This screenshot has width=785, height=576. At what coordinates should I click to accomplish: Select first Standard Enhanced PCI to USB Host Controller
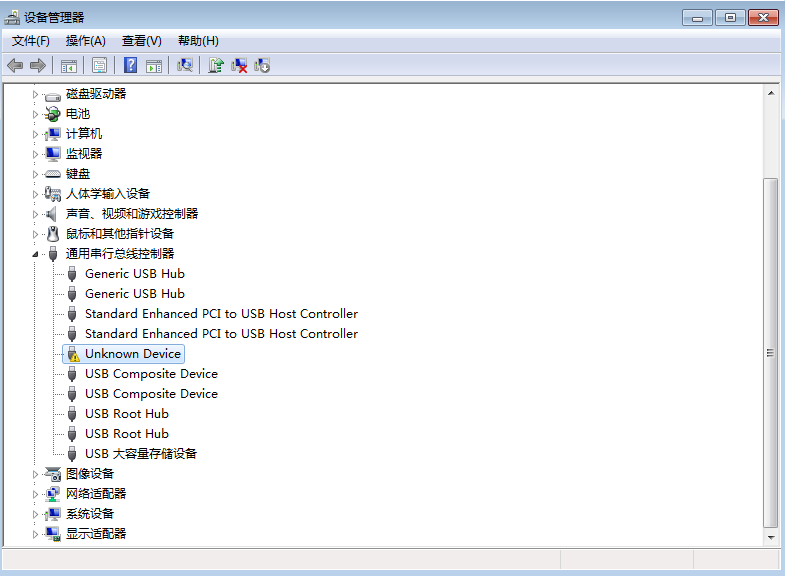click(221, 314)
